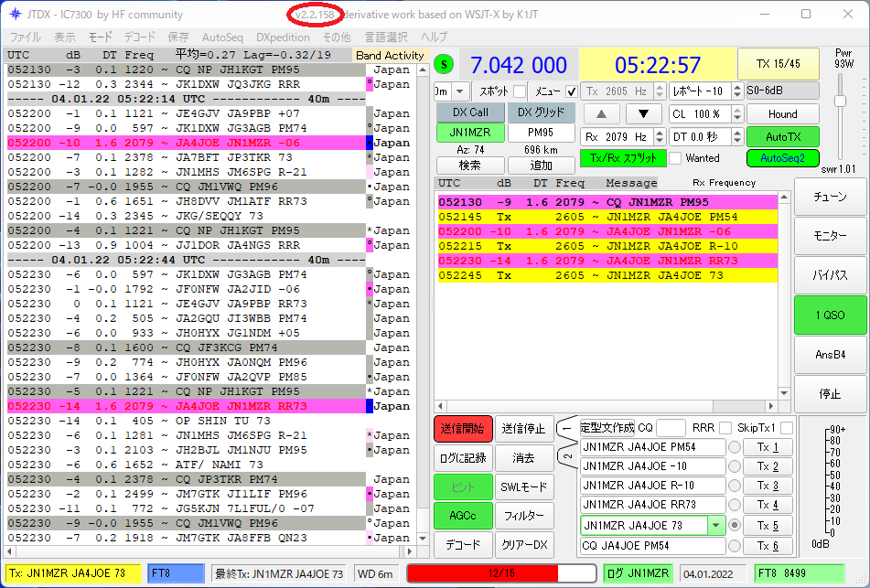Toggle the SkipTx1 checkbox
This screenshot has width=870, height=588.
pyautogui.click(x=786, y=428)
